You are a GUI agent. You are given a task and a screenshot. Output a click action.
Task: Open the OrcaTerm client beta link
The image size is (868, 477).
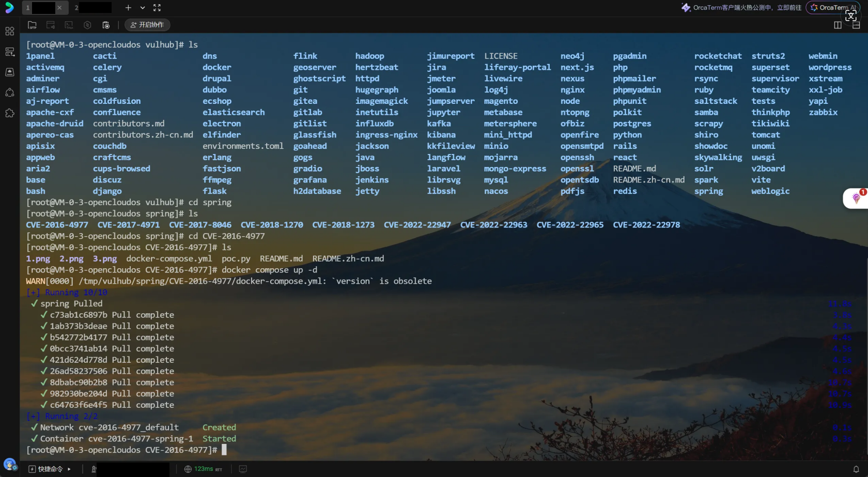tap(741, 8)
